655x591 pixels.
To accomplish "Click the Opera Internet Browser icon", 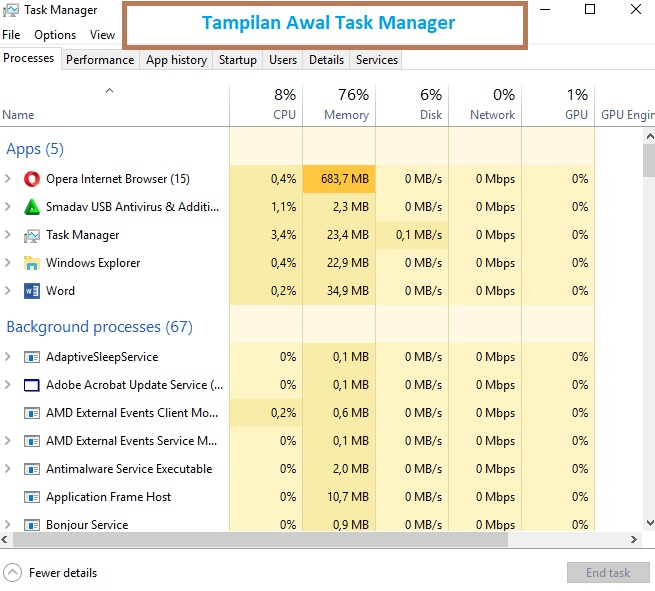I will coord(32,179).
